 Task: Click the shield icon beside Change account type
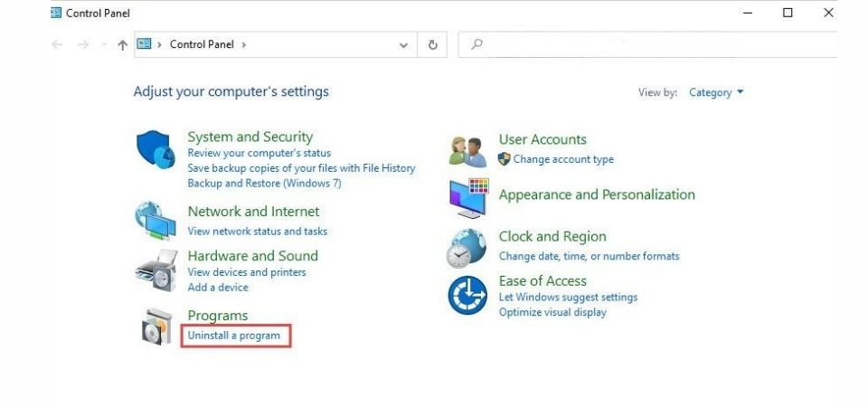tap(504, 159)
